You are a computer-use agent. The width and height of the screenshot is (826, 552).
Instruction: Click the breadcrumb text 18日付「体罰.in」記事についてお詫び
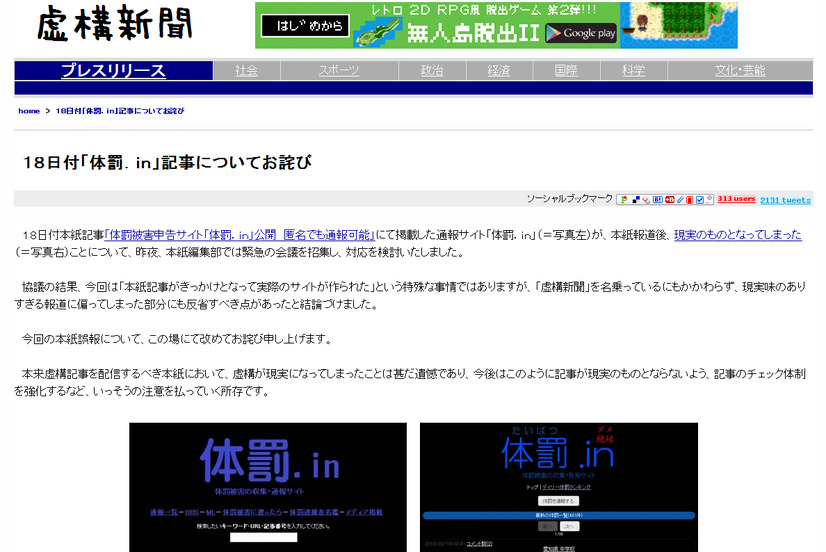(x=120, y=111)
